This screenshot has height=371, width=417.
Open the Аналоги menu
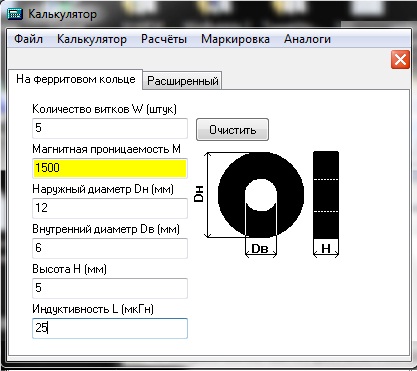307,39
